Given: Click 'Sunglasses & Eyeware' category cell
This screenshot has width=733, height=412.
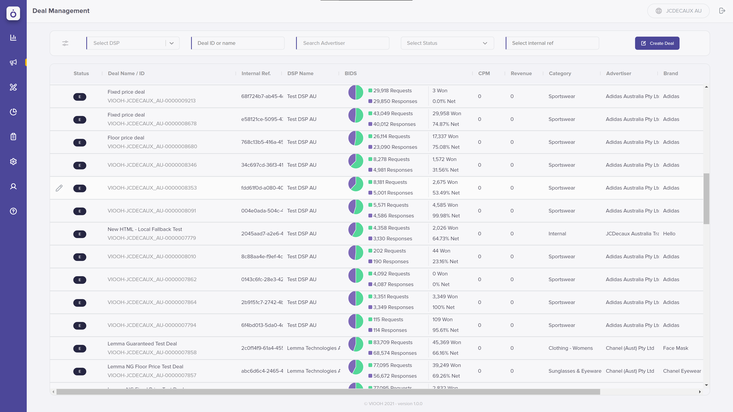Looking at the screenshot, I should pos(575,371).
